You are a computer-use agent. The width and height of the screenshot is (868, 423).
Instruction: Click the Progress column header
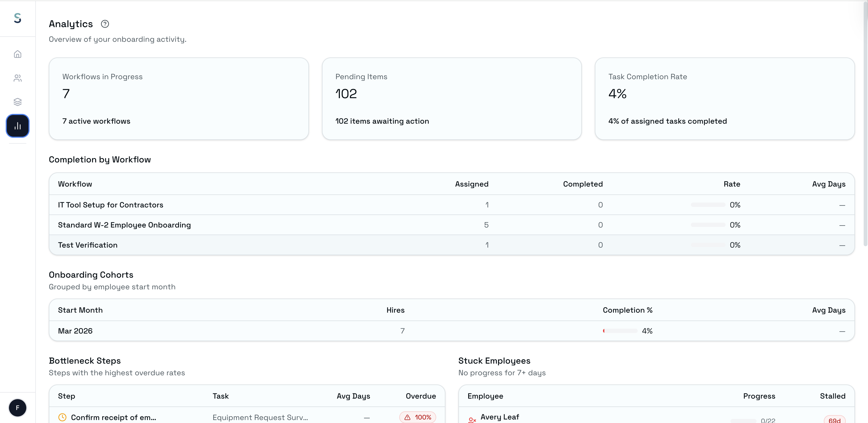(x=759, y=396)
